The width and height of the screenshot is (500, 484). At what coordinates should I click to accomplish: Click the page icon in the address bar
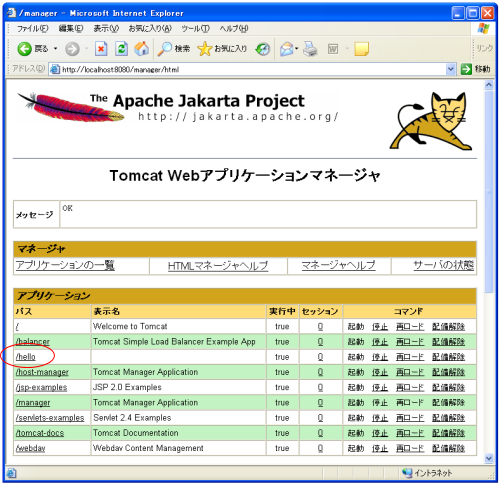(55, 69)
